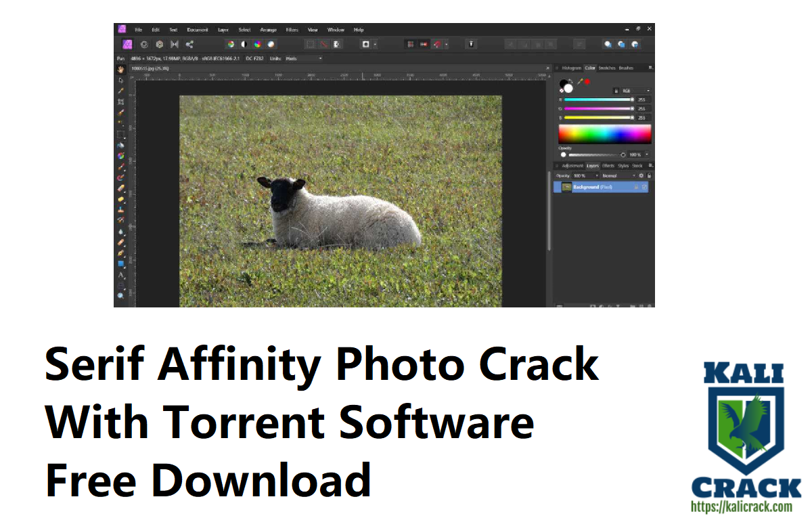Swap the foreground and background colors
The height and width of the screenshot is (518, 812).
(570, 81)
